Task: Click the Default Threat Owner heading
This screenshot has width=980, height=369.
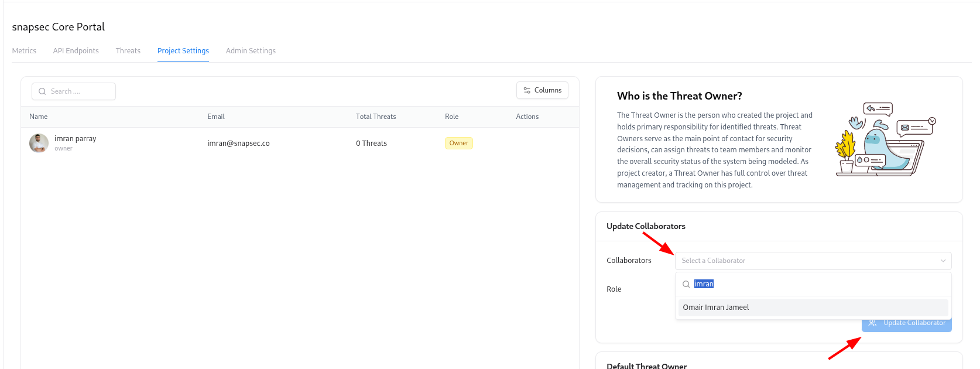Action: (646, 366)
